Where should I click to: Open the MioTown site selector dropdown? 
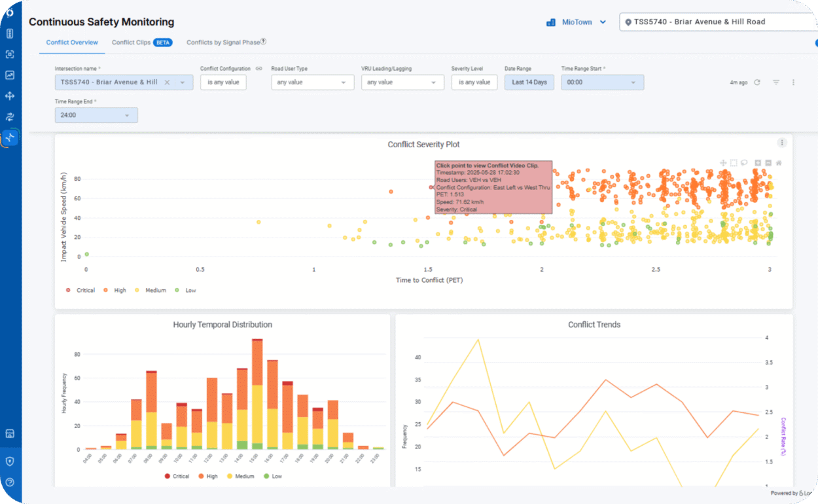coord(576,22)
